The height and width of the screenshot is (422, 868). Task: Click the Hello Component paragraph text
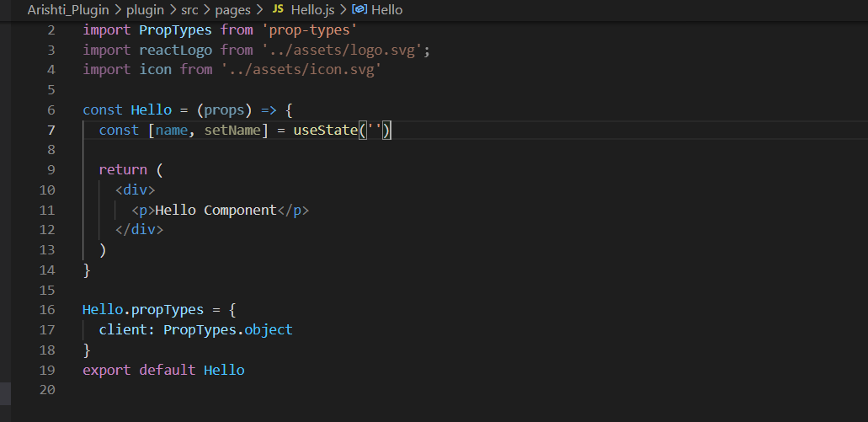[216, 210]
